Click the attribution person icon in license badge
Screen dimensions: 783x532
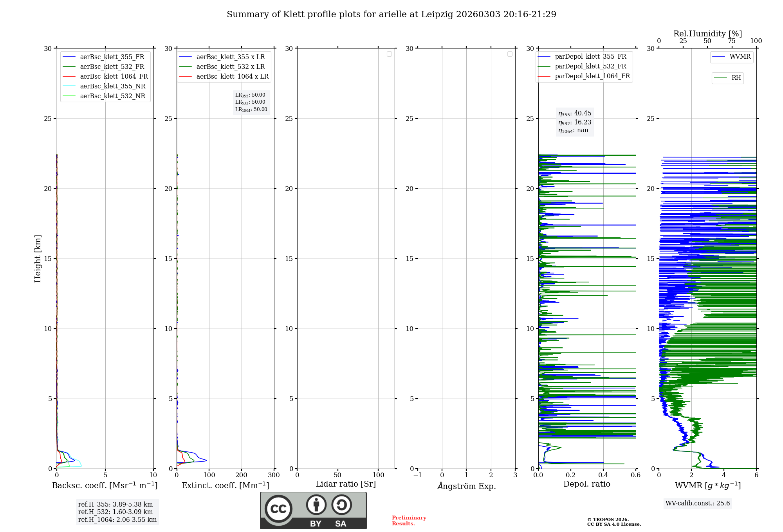click(316, 505)
